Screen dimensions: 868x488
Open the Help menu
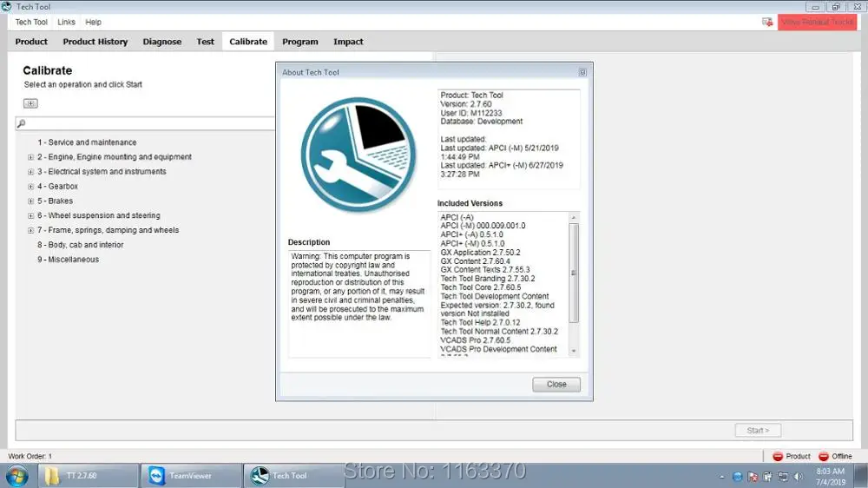94,23
